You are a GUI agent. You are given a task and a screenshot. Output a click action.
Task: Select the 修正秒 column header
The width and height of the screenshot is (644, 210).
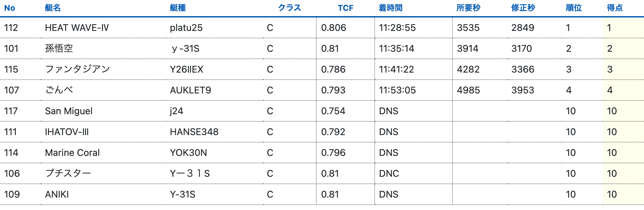pyautogui.click(x=523, y=8)
